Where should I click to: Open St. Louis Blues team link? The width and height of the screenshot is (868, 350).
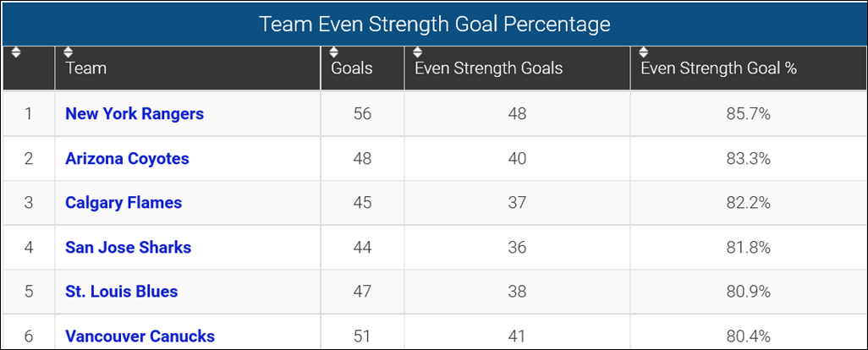[121, 292]
